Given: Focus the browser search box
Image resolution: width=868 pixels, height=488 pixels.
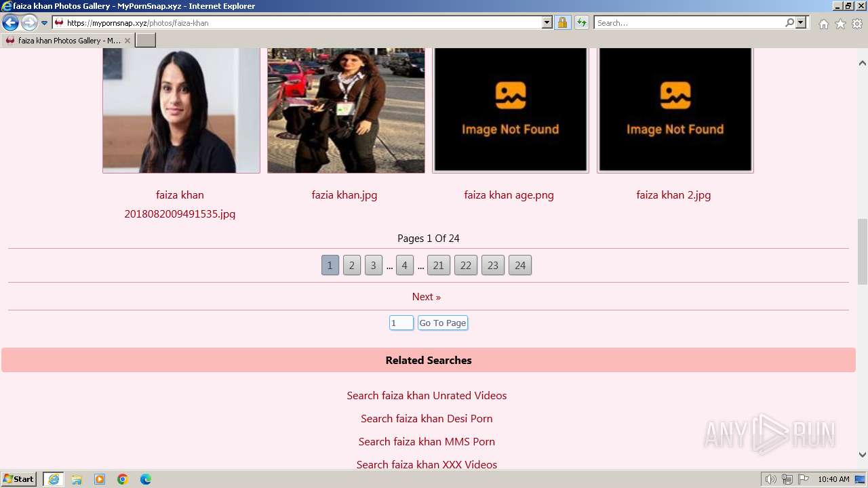Looking at the screenshot, I should pyautogui.click(x=690, y=23).
